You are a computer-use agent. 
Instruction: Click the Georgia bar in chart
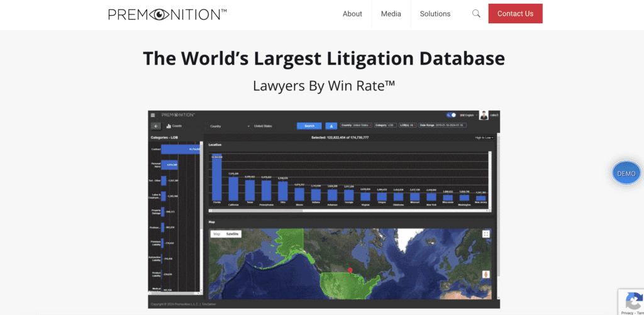[x=349, y=195]
